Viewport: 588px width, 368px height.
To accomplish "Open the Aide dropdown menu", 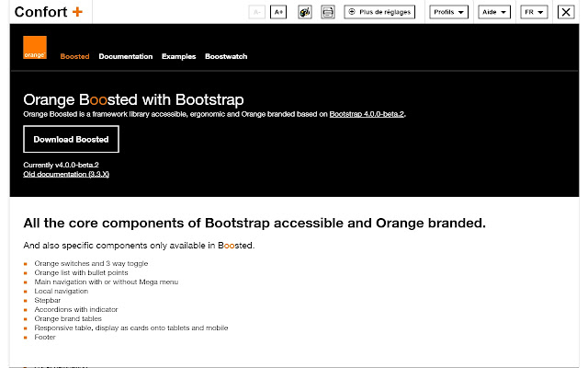I will tap(494, 12).
